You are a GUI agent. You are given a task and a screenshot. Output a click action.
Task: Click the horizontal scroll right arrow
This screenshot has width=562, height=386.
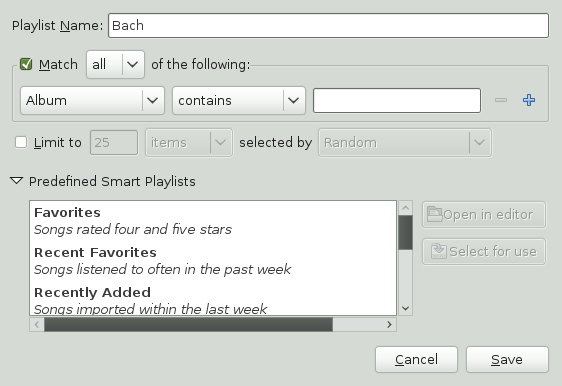pyautogui.click(x=389, y=325)
